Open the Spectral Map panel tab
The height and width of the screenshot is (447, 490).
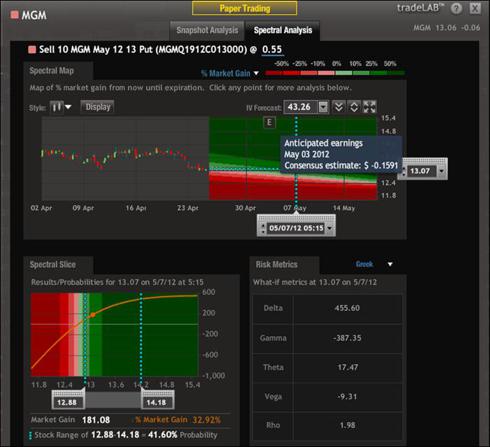coord(52,71)
